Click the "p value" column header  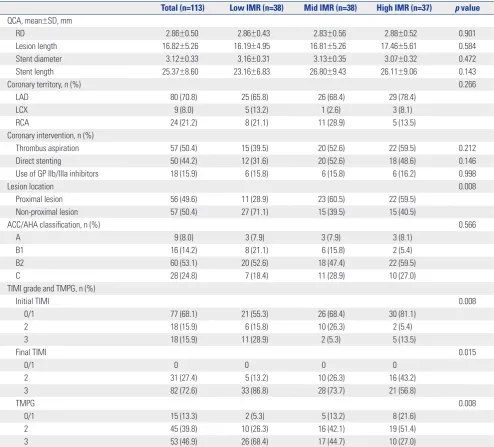tap(467, 8)
